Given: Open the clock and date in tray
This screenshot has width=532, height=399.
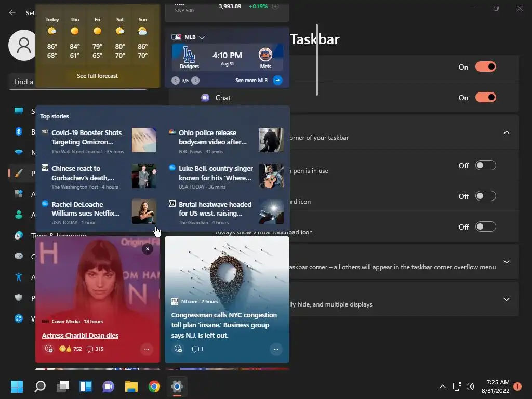Looking at the screenshot, I should click(495, 387).
